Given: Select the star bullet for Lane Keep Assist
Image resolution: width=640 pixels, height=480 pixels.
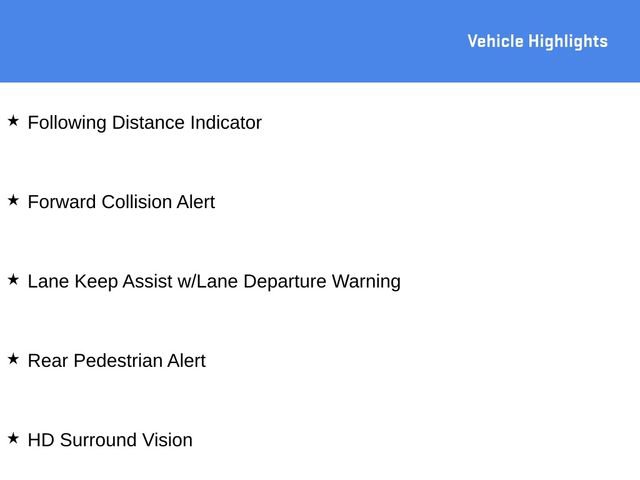Looking at the screenshot, I should (x=13, y=280).
